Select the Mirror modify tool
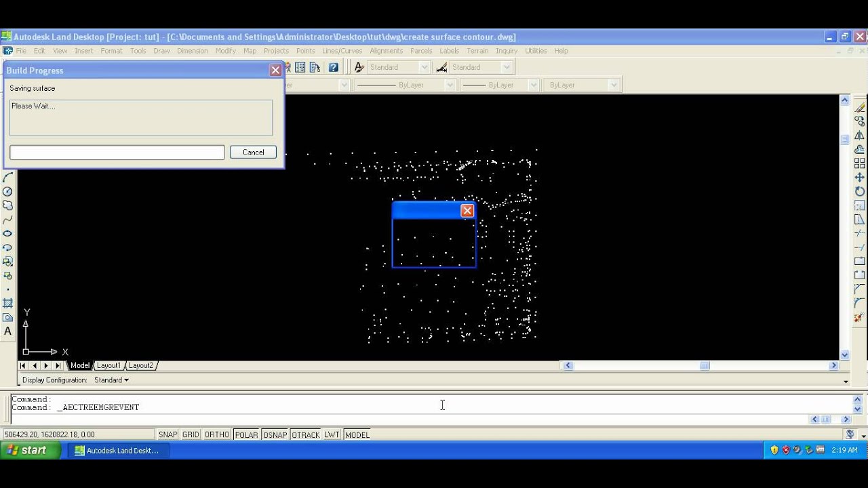This screenshot has width=868, height=488. tap(859, 136)
